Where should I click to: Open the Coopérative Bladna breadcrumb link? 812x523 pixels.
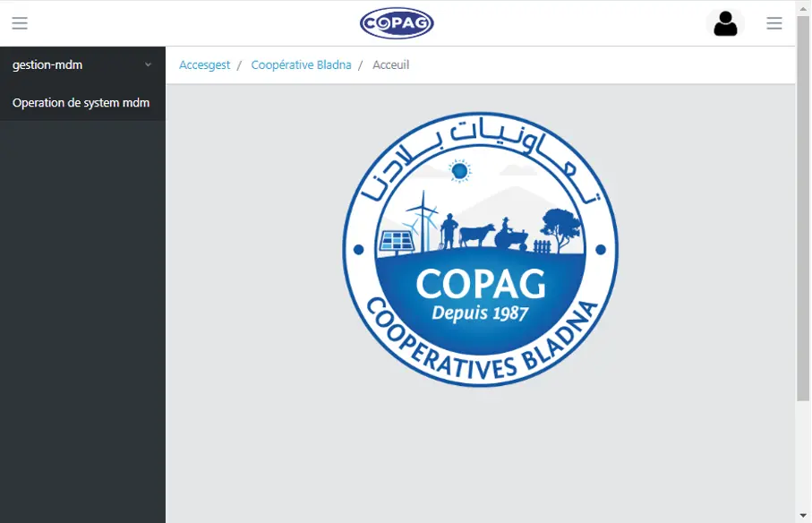pyautogui.click(x=301, y=64)
